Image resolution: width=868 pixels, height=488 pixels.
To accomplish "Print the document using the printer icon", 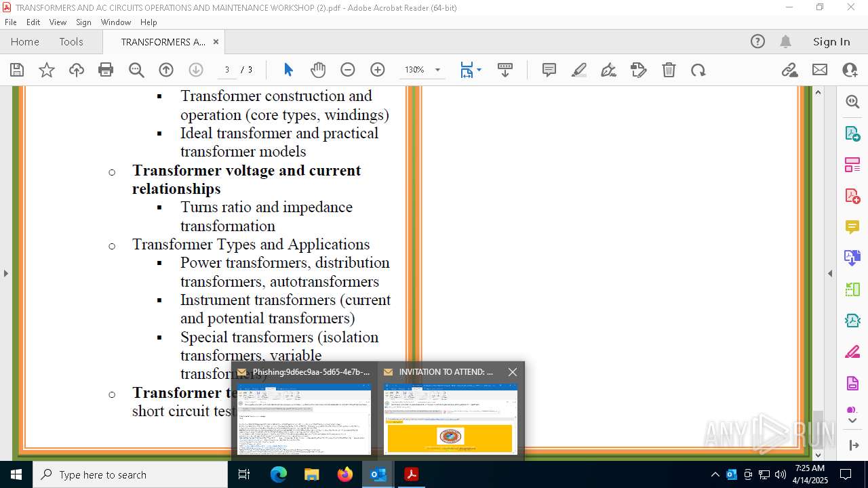I will click(x=106, y=70).
